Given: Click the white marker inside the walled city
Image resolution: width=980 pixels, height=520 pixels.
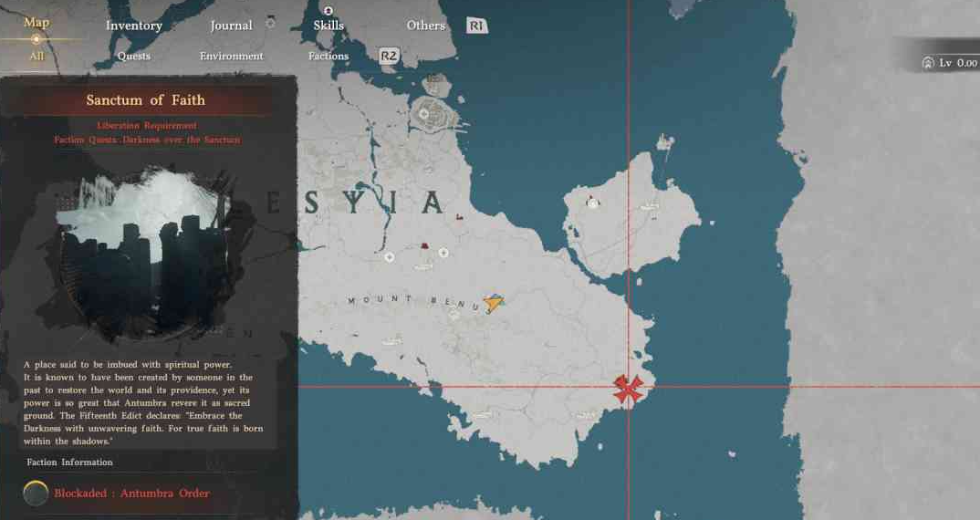Looking at the screenshot, I should coord(423,114).
